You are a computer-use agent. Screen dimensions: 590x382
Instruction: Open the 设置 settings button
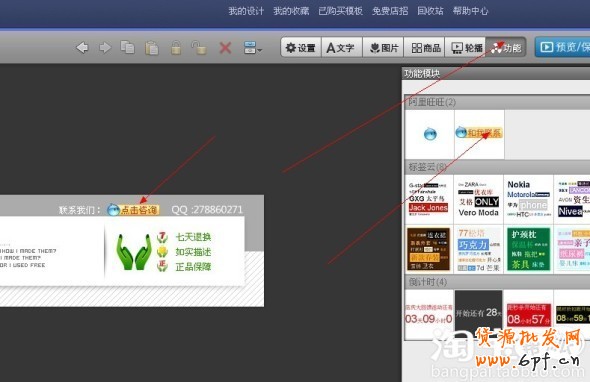click(301, 47)
